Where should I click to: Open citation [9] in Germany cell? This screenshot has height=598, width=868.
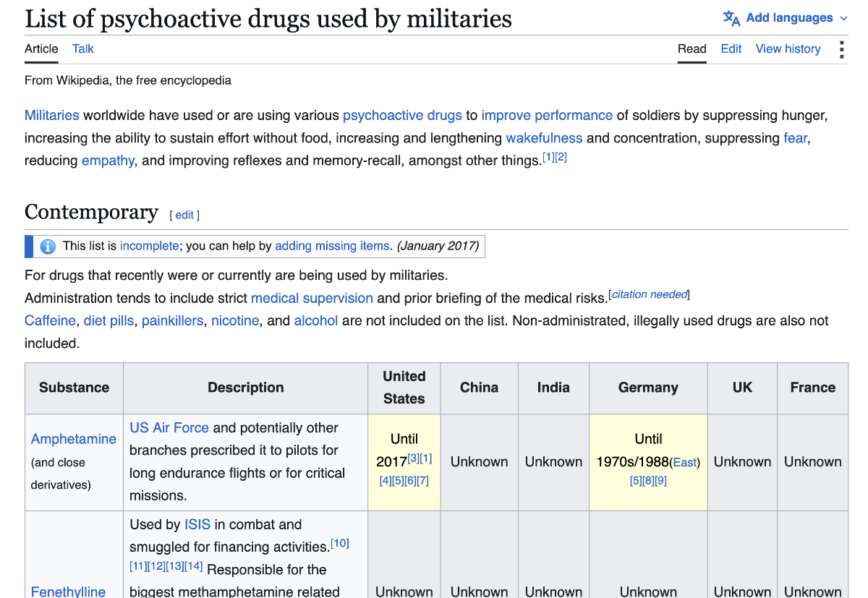[660, 481]
